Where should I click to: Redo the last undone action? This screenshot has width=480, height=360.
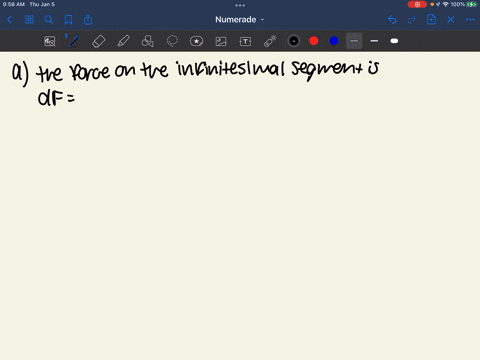412,20
